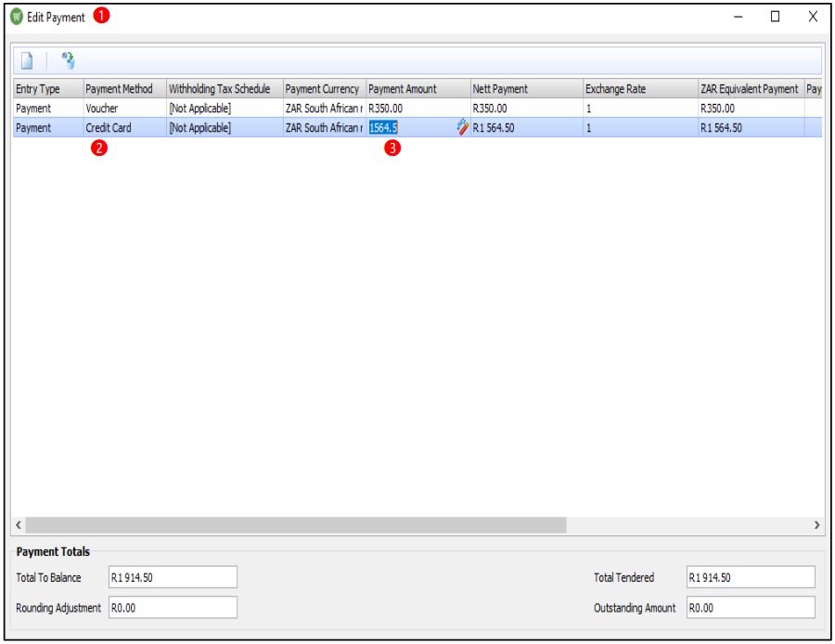Click the horizontal scrollbar right arrow
Screen dimensions: 835x644
(x=816, y=524)
